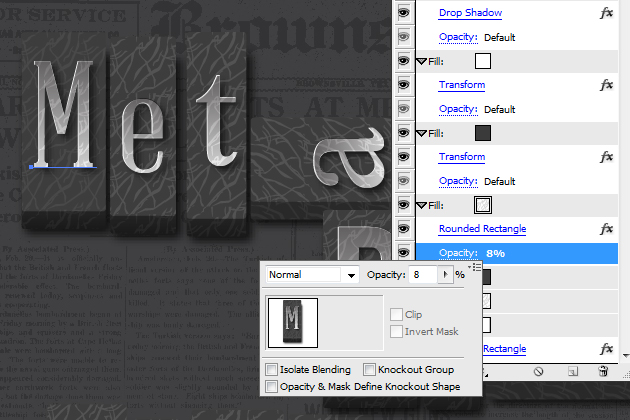Select the highlighted Opacity 8% row
The width and height of the screenshot is (630, 420).
point(517,253)
